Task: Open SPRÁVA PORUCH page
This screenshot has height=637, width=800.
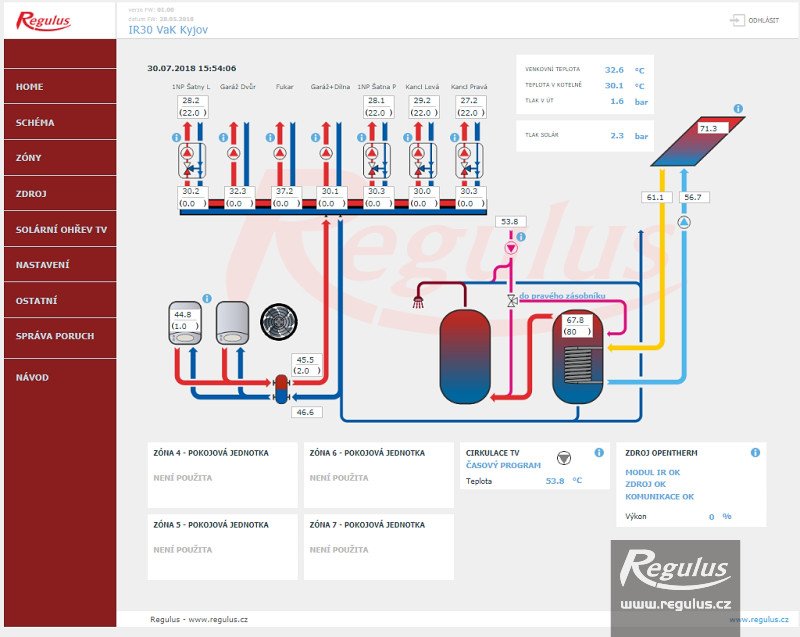Action: coord(60,336)
